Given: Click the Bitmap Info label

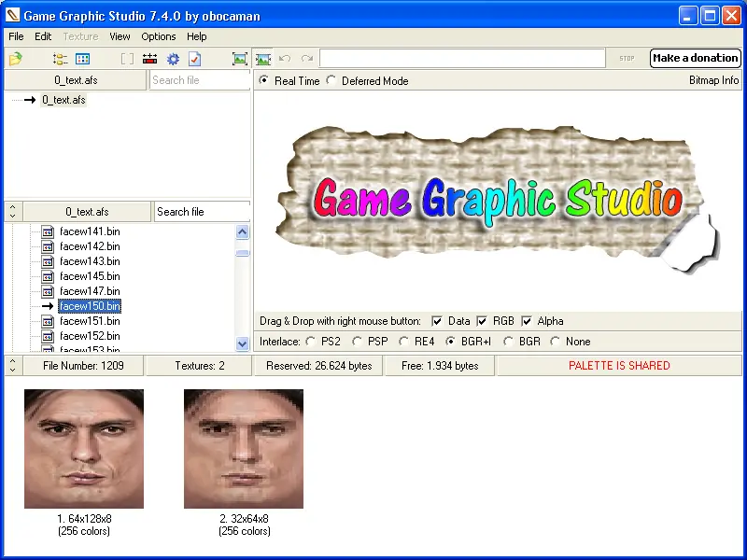Looking at the screenshot, I should tap(713, 80).
